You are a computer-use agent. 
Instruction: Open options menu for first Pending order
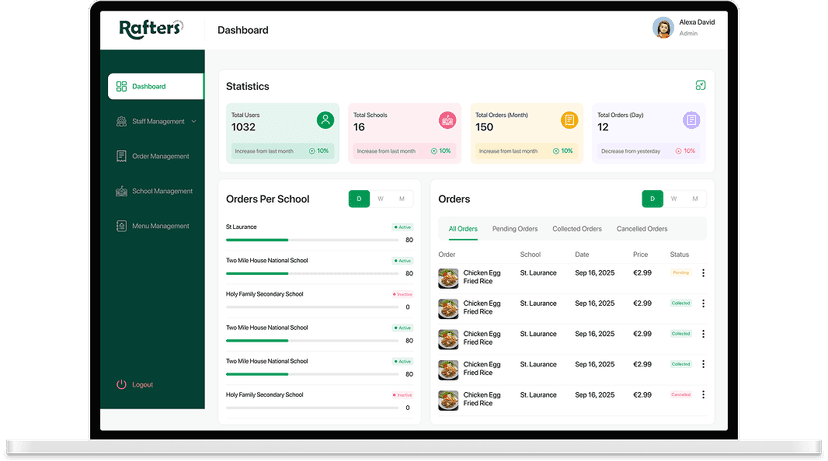tap(703, 273)
